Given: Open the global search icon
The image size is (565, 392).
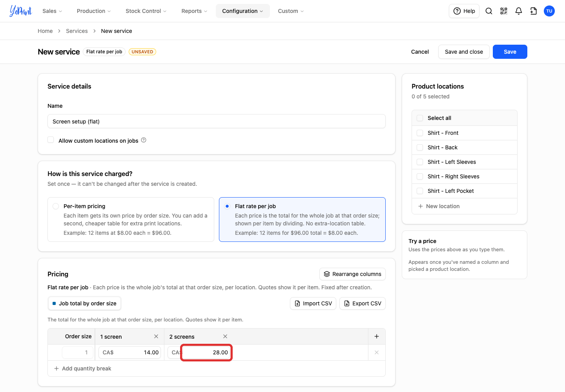Looking at the screenshot, I should pyautogui.click(x=489, y=11).
